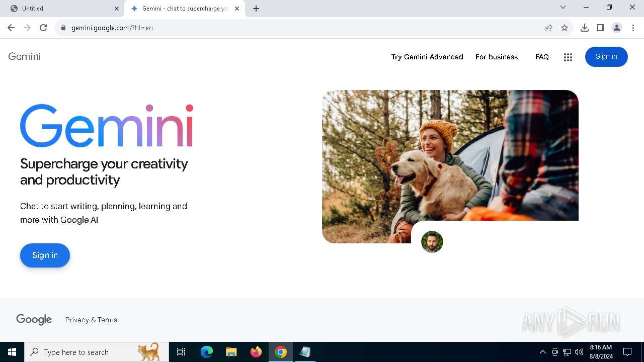Click Chrome's back arrow

(11, 28)
